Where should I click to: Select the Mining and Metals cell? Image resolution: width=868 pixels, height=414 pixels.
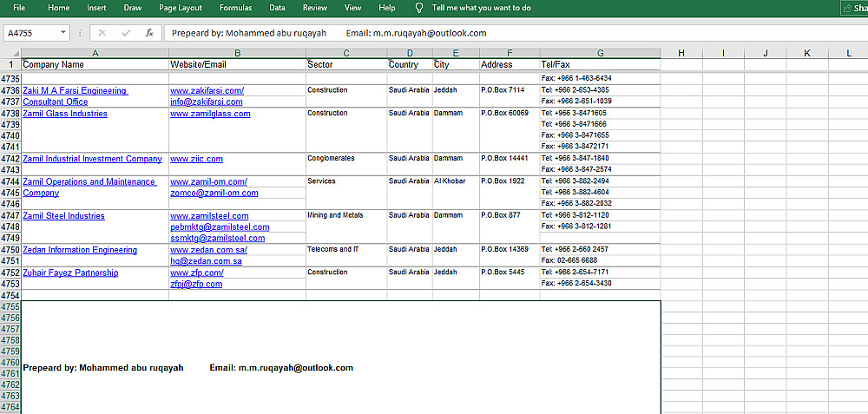(346, 227)
